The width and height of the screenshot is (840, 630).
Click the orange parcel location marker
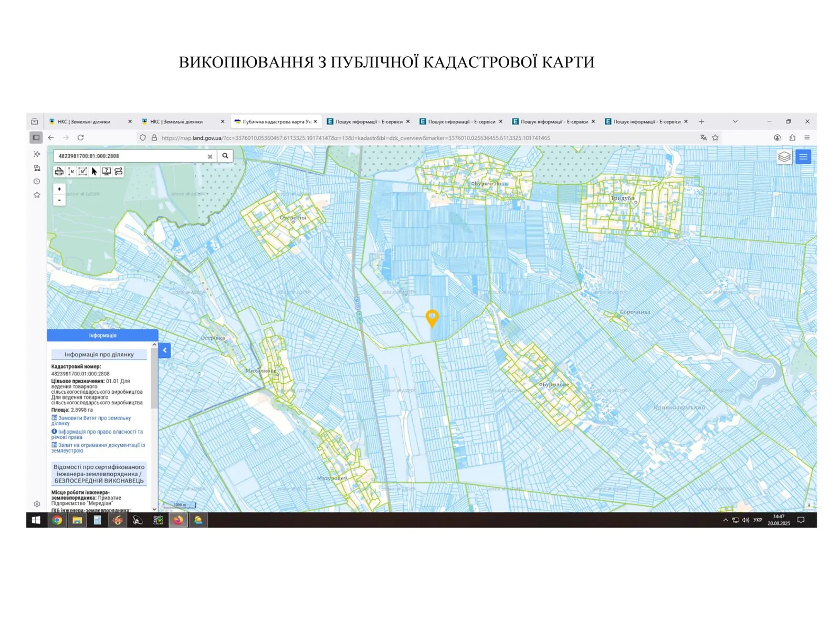tap(432, 318)
